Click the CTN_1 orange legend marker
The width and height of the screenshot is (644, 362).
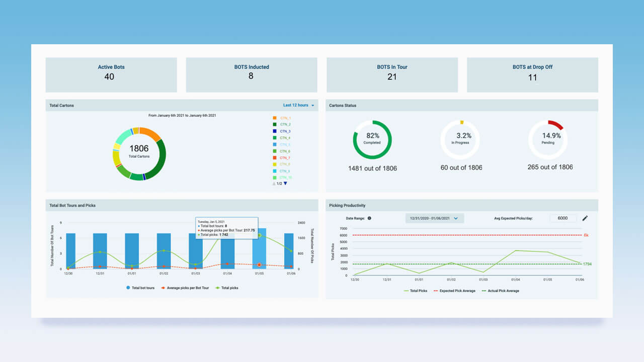tap(275, 118)
